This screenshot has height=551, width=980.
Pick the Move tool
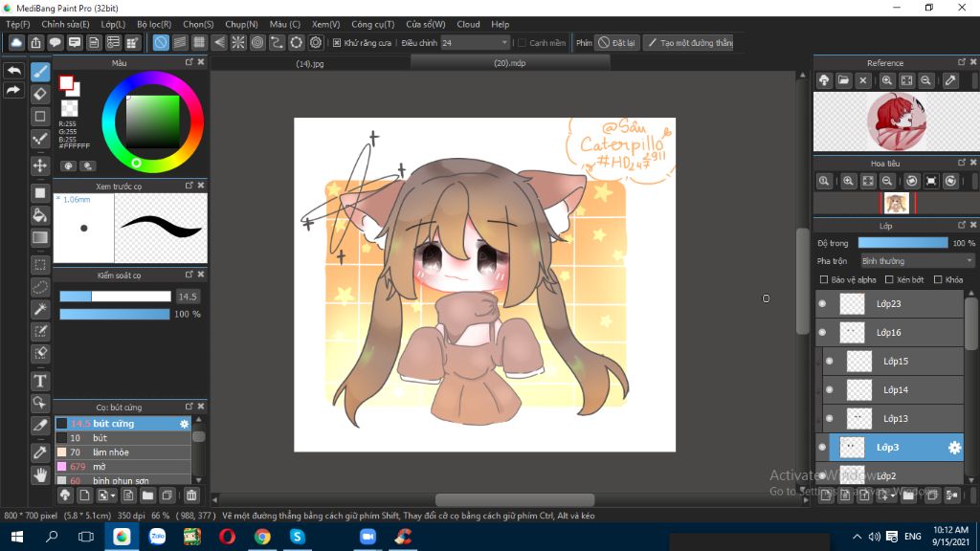coord(40,165)
